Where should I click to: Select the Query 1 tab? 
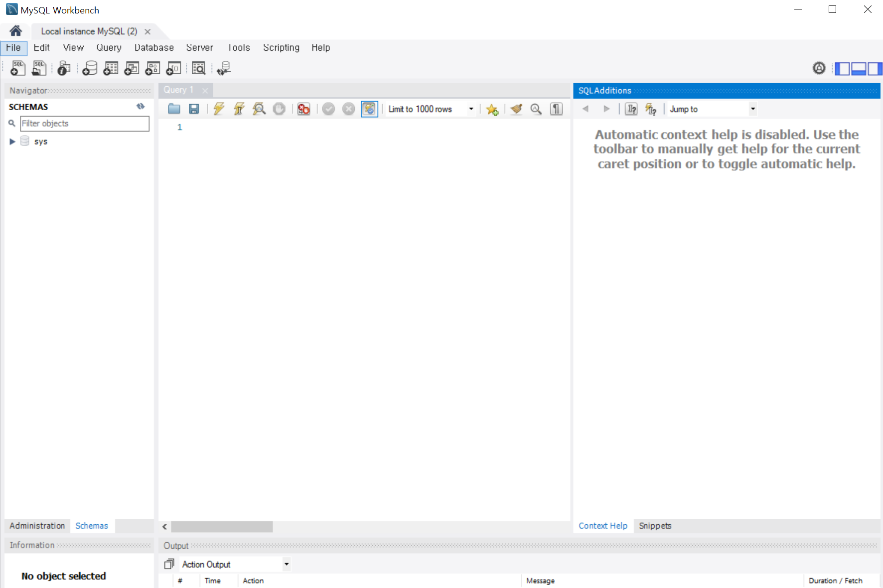[178, 90]
